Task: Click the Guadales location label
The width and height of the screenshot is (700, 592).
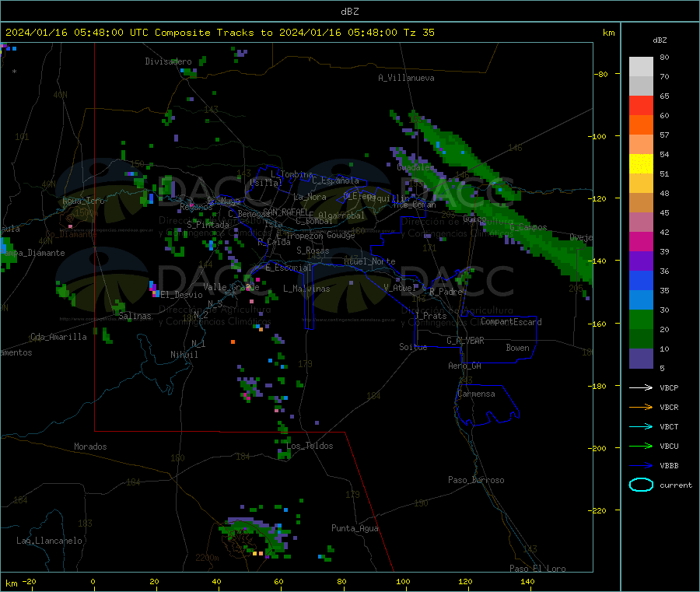Action: pos(415,167)
